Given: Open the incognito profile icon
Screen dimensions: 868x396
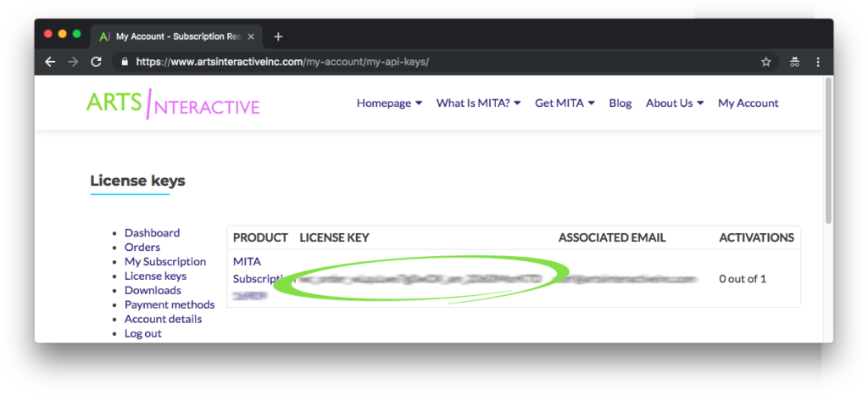Looking at the screenshot, I should [x=794, y=62].
